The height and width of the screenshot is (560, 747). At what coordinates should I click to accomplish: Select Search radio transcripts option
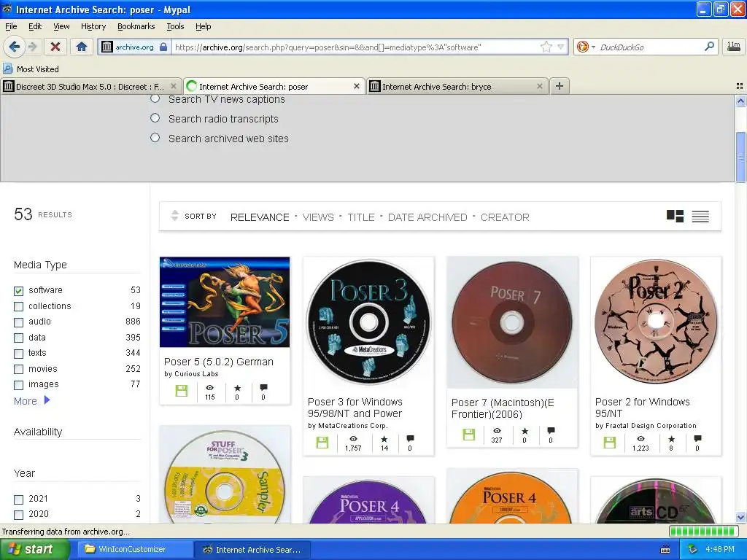155,117
